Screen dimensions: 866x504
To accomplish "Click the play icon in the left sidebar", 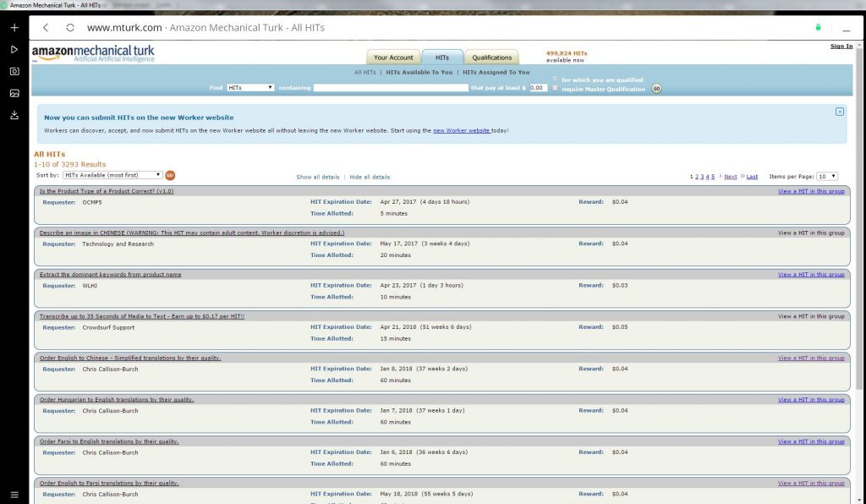I will [14, 50].
